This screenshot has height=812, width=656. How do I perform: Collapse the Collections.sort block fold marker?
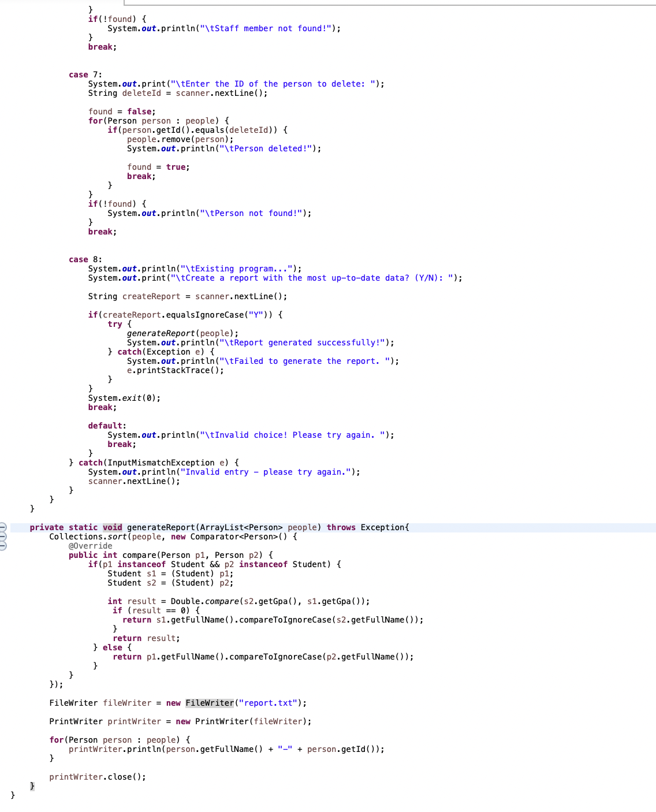click(x=2, y=536)
